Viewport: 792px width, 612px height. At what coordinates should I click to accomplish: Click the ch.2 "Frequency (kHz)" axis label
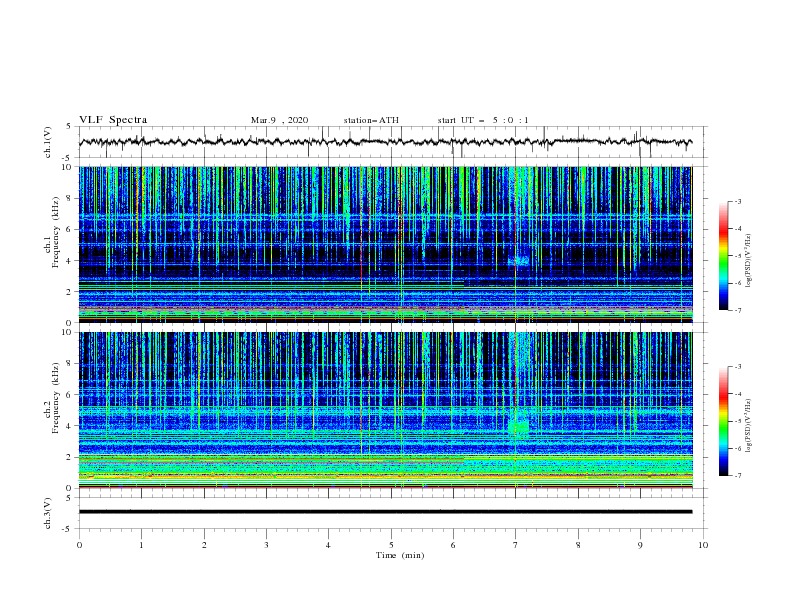56,398
